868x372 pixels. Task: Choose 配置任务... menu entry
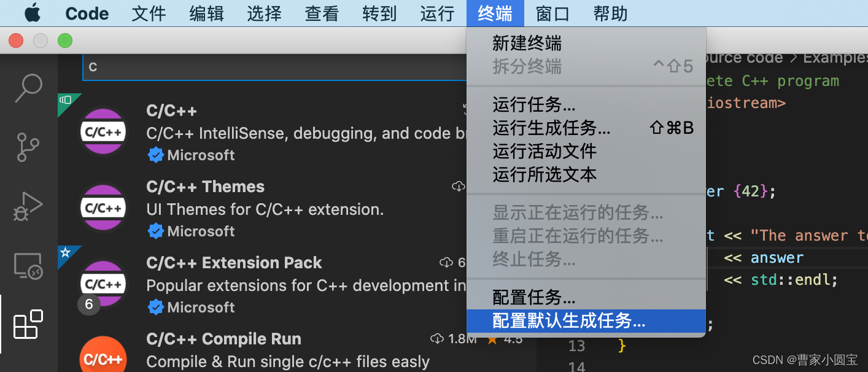tap(586, 298)
